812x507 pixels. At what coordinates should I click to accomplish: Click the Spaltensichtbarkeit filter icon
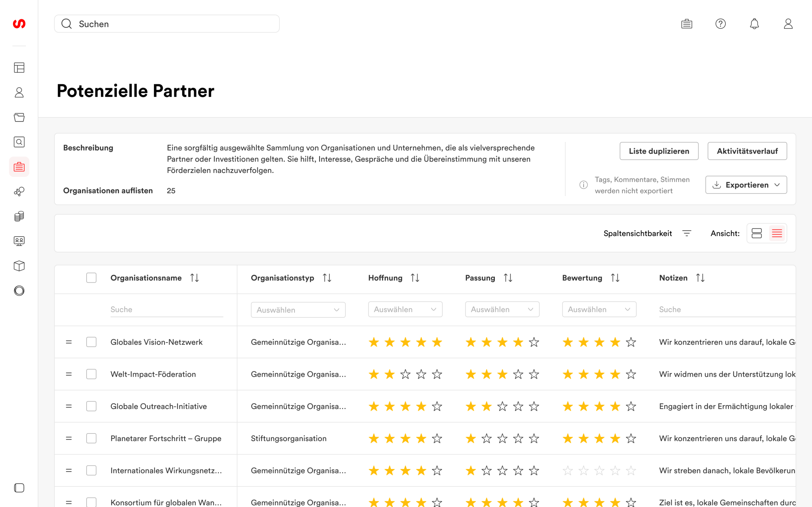click(686, 234)
